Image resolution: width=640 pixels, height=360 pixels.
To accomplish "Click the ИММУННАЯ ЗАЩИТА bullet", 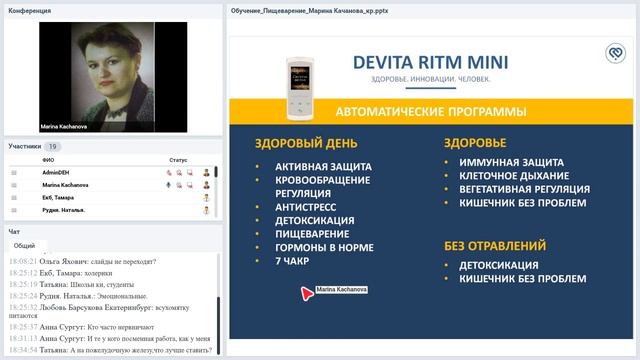I will pos(511,162).
